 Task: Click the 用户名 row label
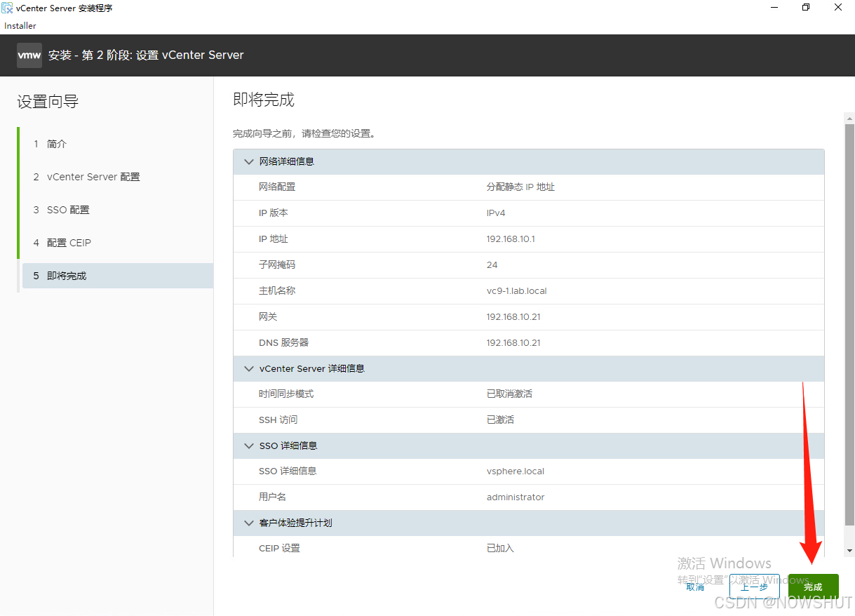pyautogui.click(x=272, y=497)
